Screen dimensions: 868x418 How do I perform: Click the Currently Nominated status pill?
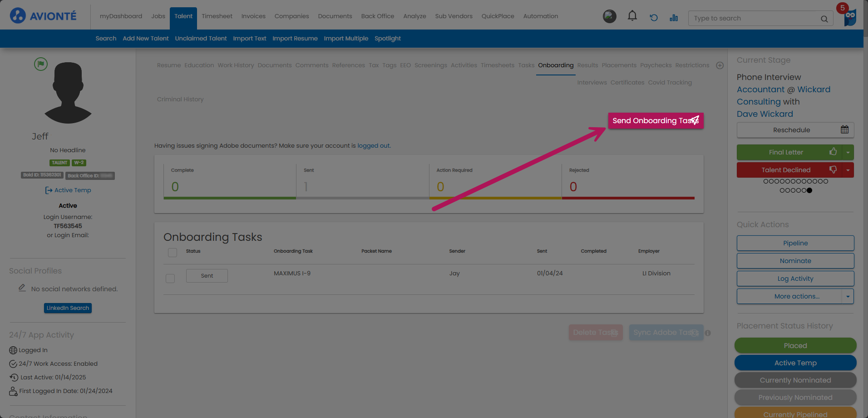click(x=795, y=380)
